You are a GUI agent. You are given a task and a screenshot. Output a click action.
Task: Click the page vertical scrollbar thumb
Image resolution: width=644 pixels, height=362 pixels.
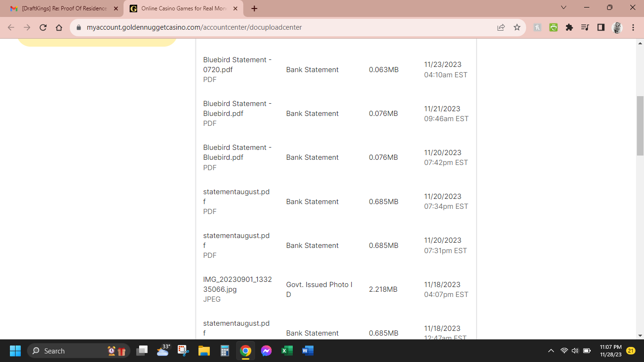pyautogui.click(x=640, y=125)
